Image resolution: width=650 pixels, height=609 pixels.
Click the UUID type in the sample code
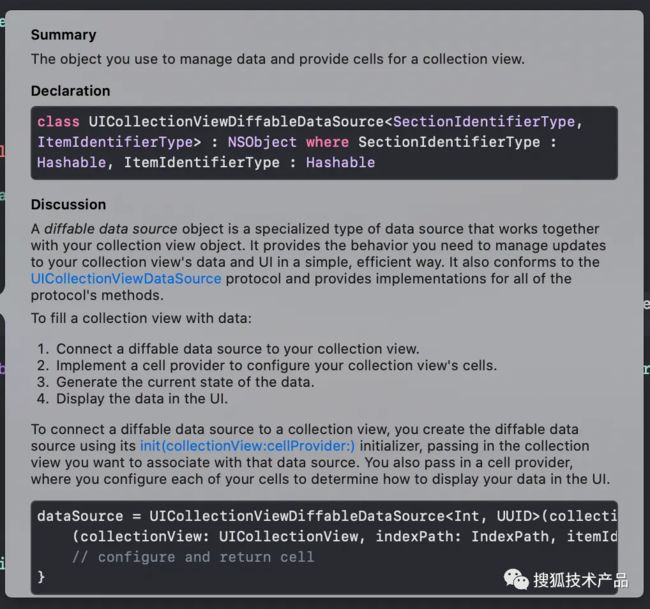(x=514, y=516)
